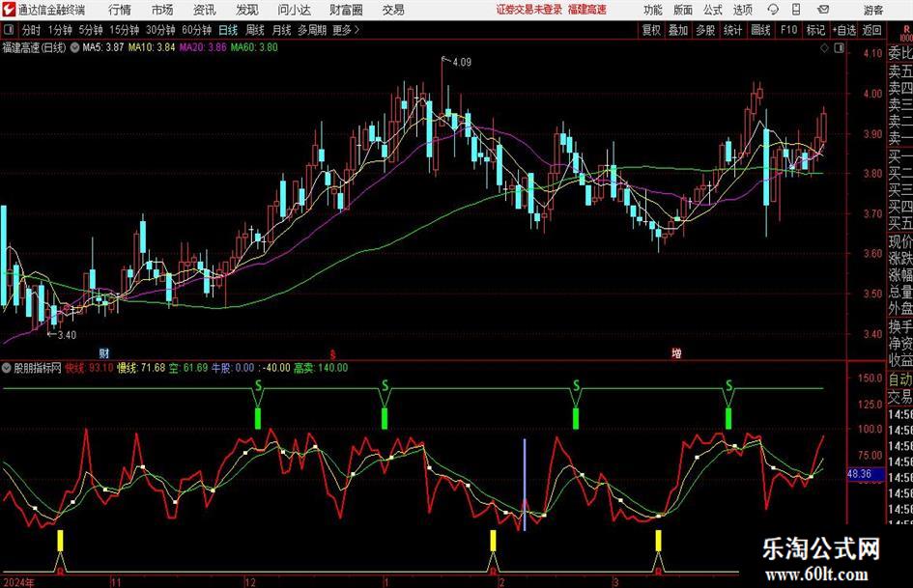This screenshot has width=913, height=588.
Task: Click the 现价 label in quote panel
Action: [x=900, y=241]
